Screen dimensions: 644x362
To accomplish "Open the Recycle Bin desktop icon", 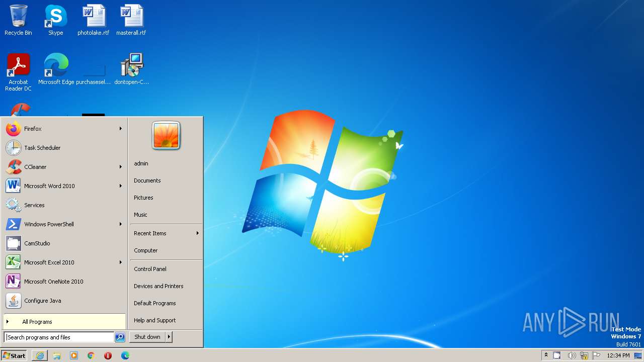I will point(18,20).
